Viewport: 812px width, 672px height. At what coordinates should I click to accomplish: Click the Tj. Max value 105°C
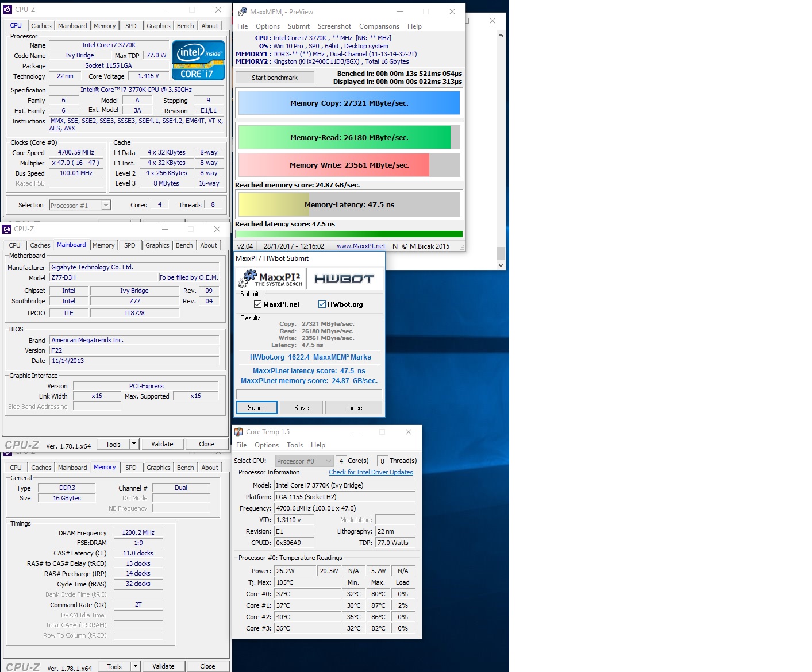[307, 582]
